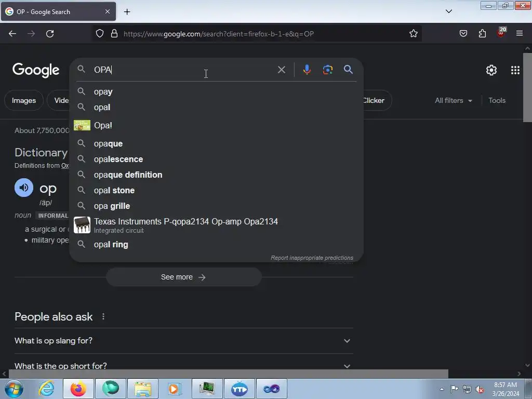
Task: Open the YTD downloader taskbar icon
Action: pyautogui.click(x=239, y=389)
